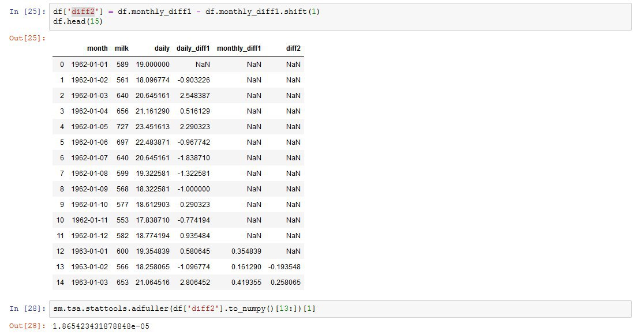Click milk value 589
Viewport: 644px width, 335px height.
[122, 65]
